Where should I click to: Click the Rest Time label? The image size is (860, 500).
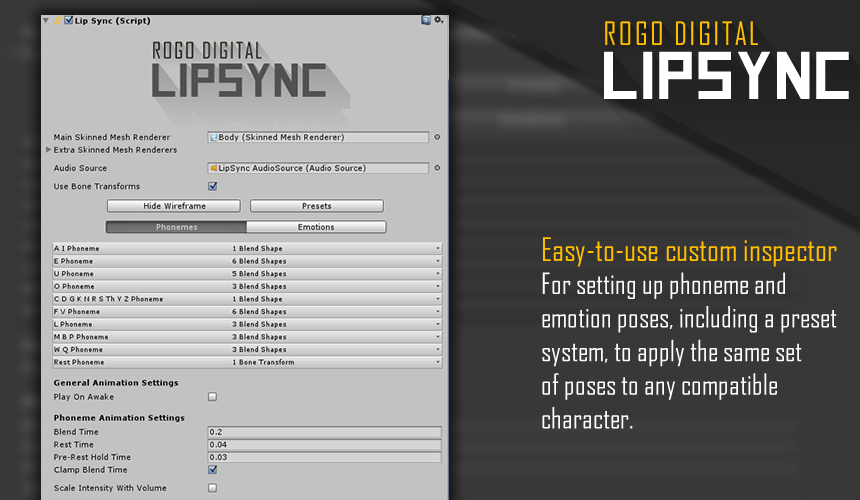click(73, 445)
